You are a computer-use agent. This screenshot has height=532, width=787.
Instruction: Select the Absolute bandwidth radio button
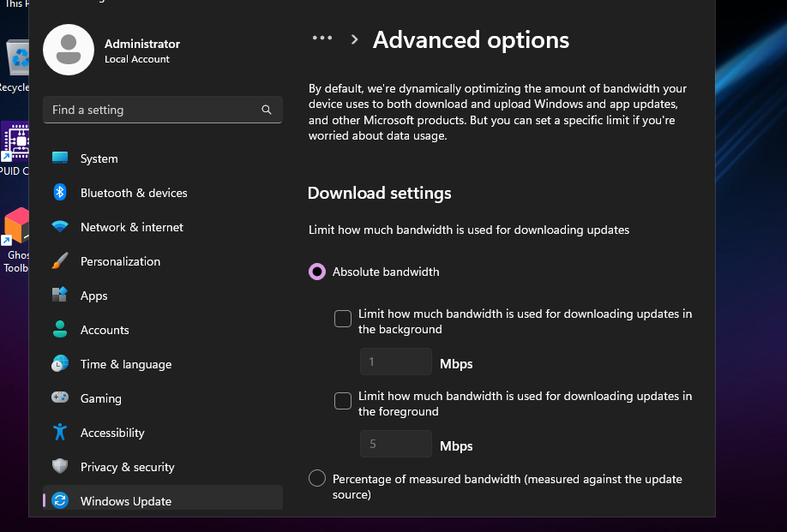click(317, 272)
